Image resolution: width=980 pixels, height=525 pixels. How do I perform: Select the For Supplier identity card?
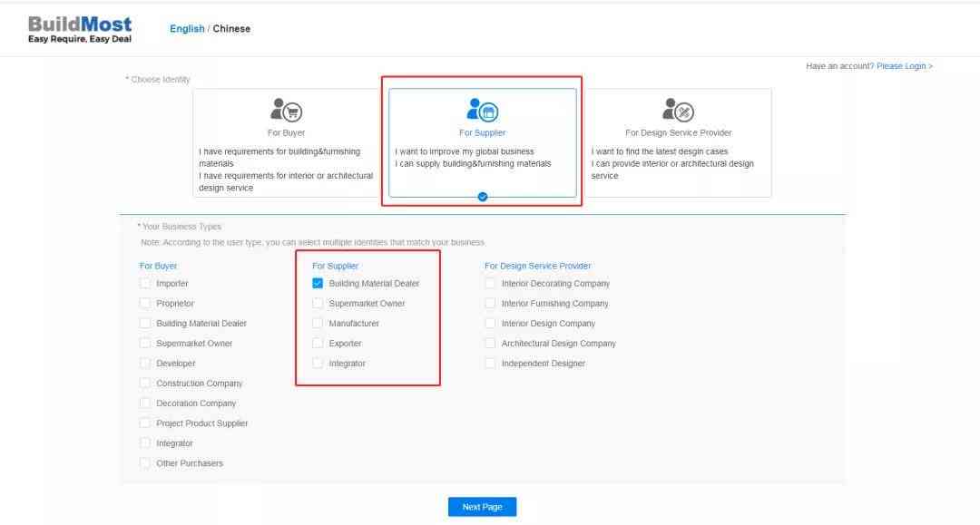483,143
